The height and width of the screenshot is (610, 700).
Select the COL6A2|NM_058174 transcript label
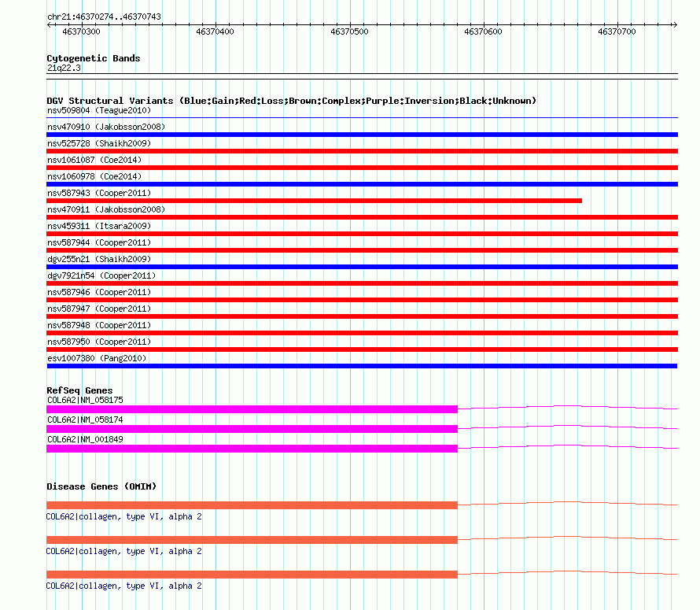click(x=85, y=420)
